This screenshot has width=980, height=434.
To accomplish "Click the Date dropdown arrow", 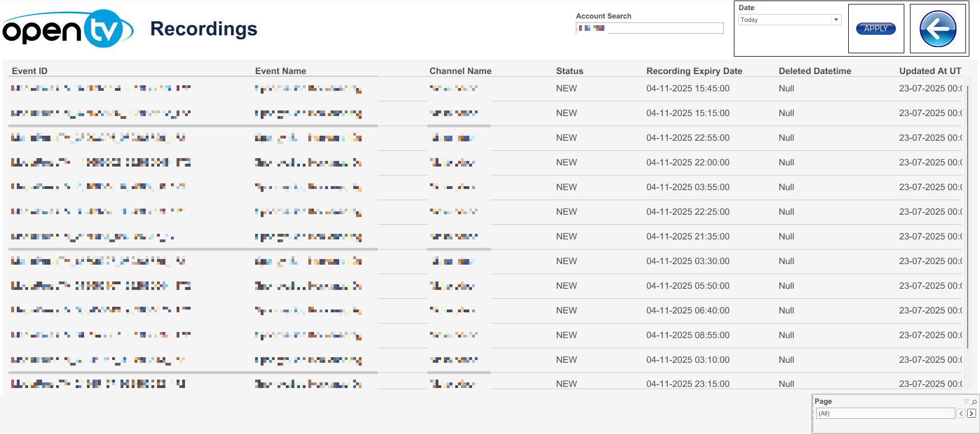I will 836,20.
